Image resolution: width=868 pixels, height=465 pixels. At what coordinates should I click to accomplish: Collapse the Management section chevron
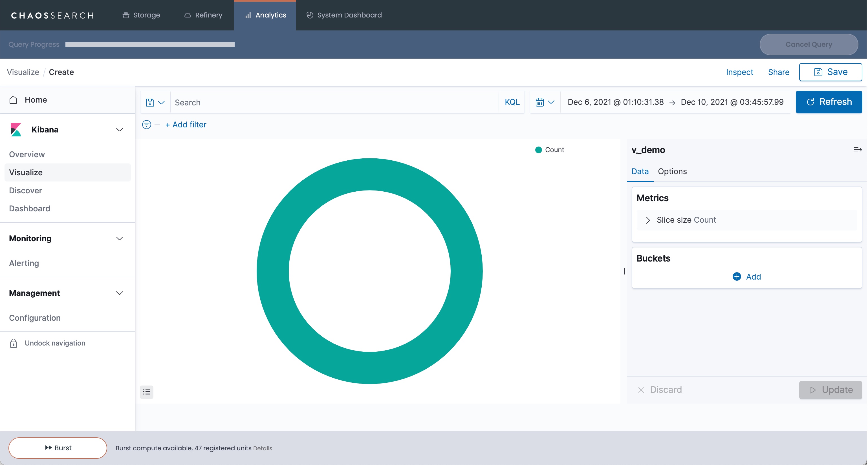point(119,293)
